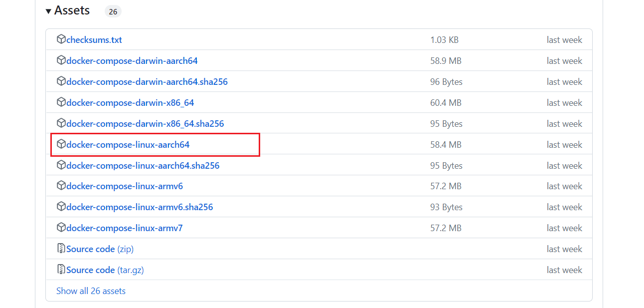Click package icon for docker-compose-darwin-aarch64
This screenshot has width=644, height=308.
click(x=61, y=60)
